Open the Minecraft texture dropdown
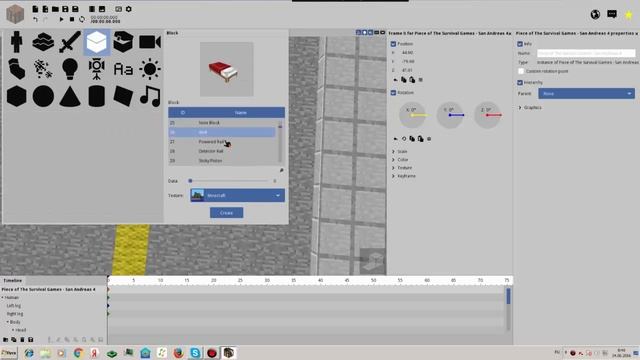This screenshot has width=640, height=360. [237, 196]
